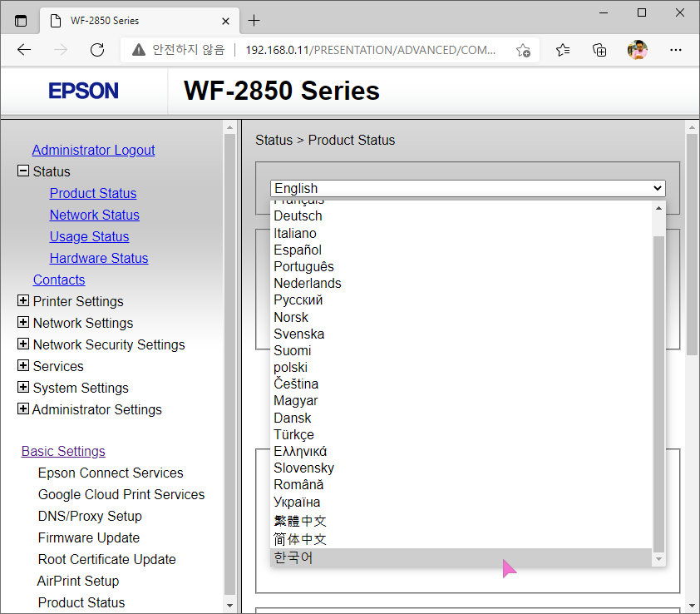Click the EPSON logo

(x=83, y=91)
